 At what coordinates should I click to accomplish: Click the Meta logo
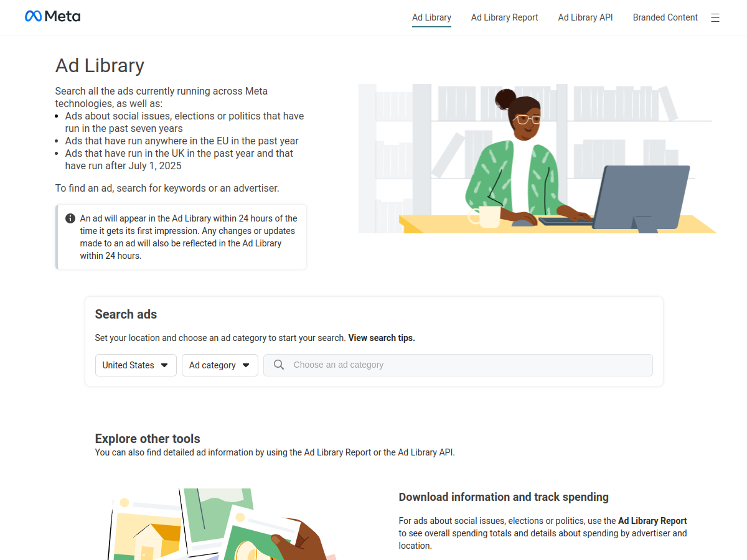pyautogui.click(x=52, y=16)
